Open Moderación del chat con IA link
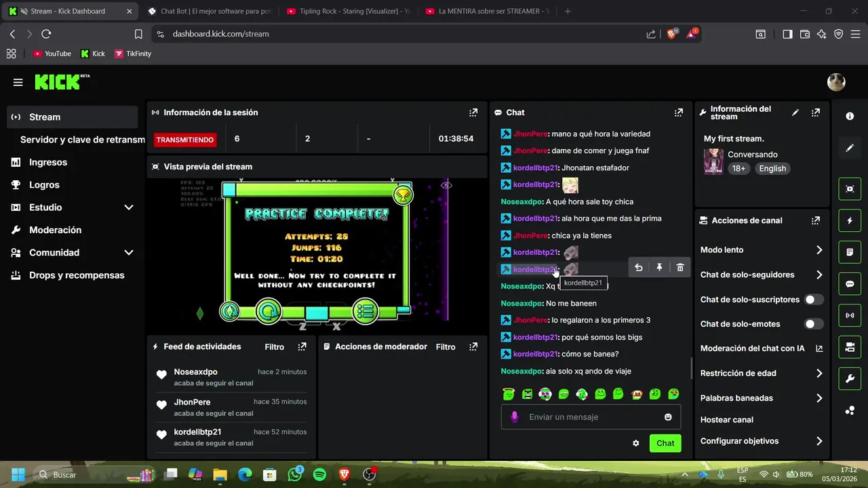 762,348
